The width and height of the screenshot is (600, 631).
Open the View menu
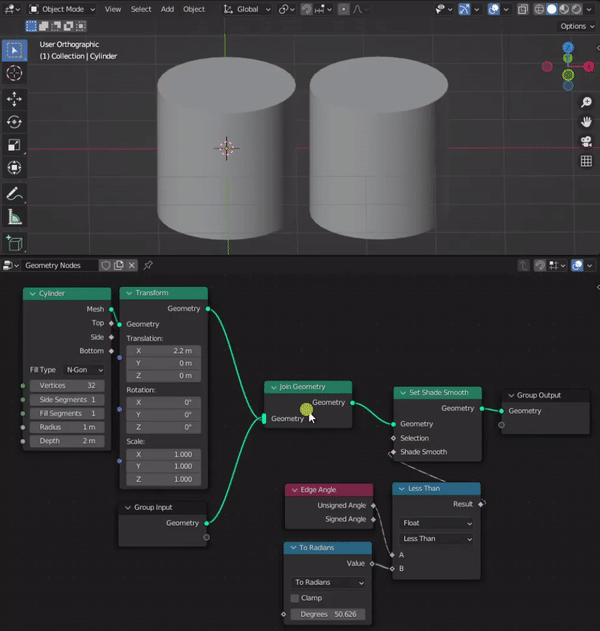[113, 9]
